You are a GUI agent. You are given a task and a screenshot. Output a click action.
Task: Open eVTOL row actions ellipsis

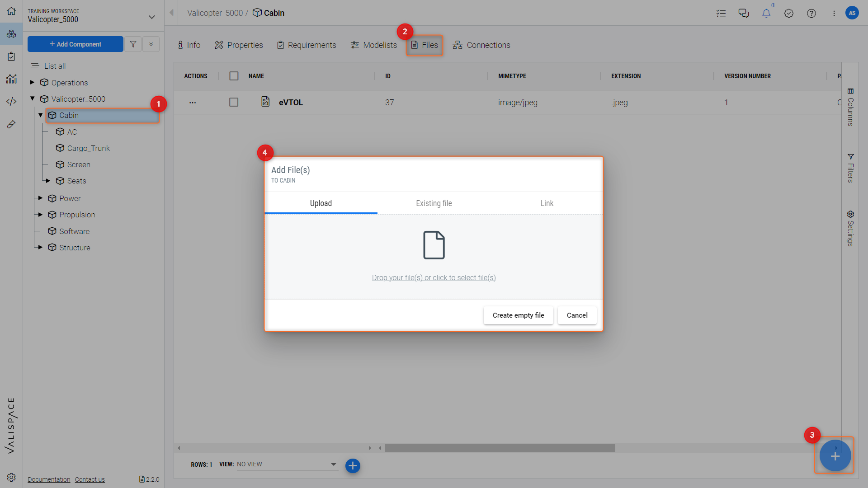[193, 103]
